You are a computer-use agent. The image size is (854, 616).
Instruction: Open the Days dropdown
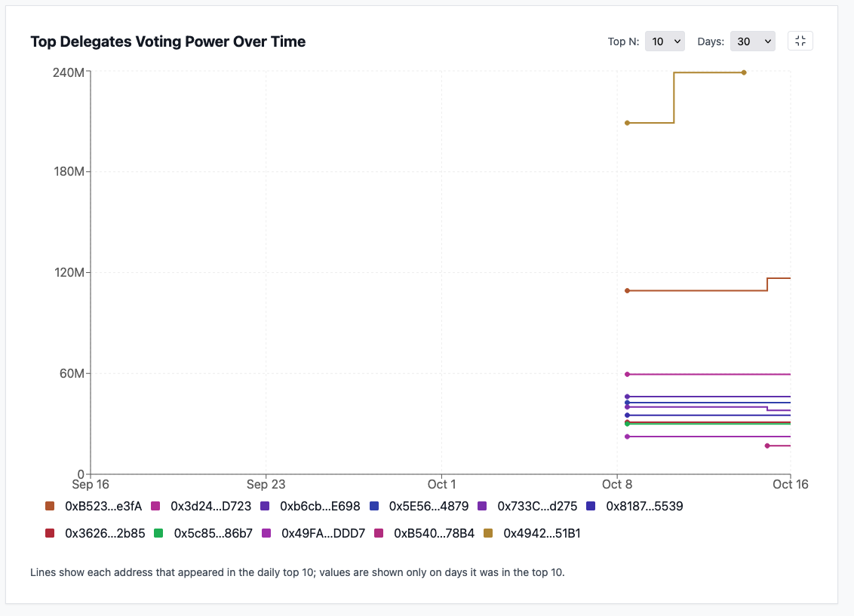(752, 41)
